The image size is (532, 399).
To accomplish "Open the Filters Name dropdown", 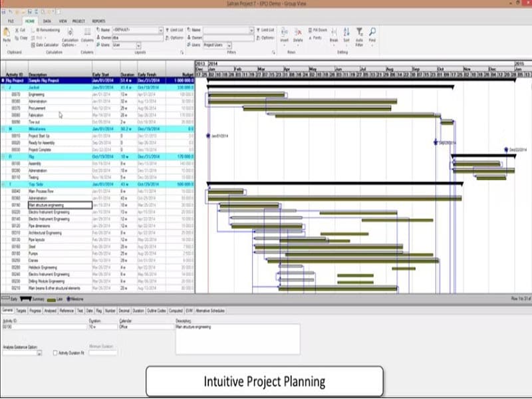I will pyautogui.click(x=251, y=30).
